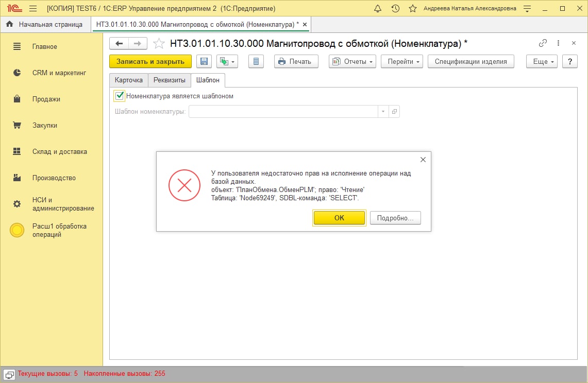Click the Печать button
The image size is (588, 383).
point(296,61)
